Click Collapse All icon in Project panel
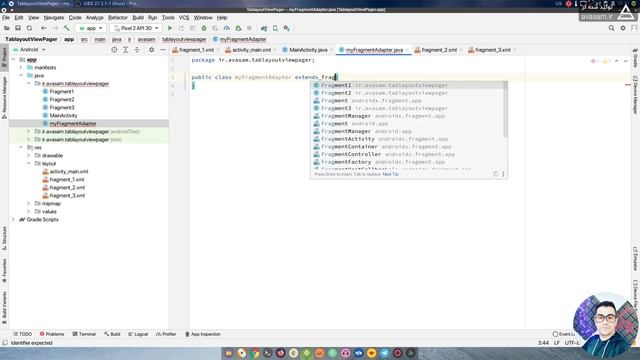Image resolution: width=640 pixels, height=360 pixels. click(x=137, y=50)
